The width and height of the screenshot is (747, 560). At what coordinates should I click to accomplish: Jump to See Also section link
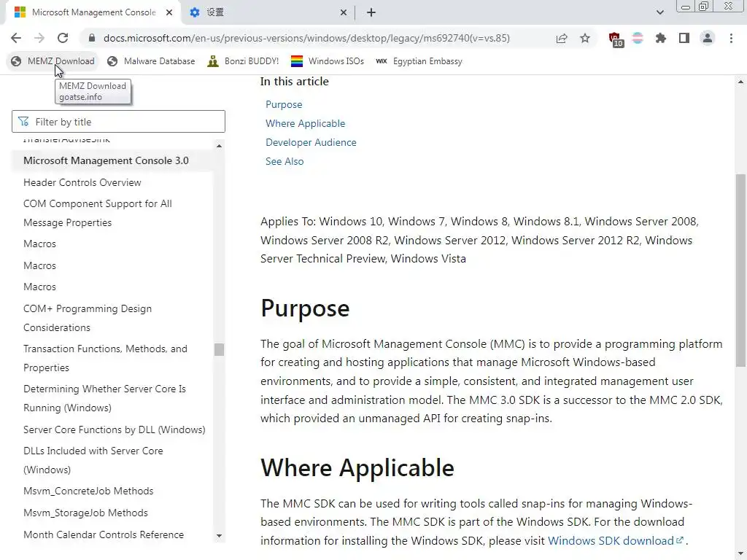coord(285,161)
